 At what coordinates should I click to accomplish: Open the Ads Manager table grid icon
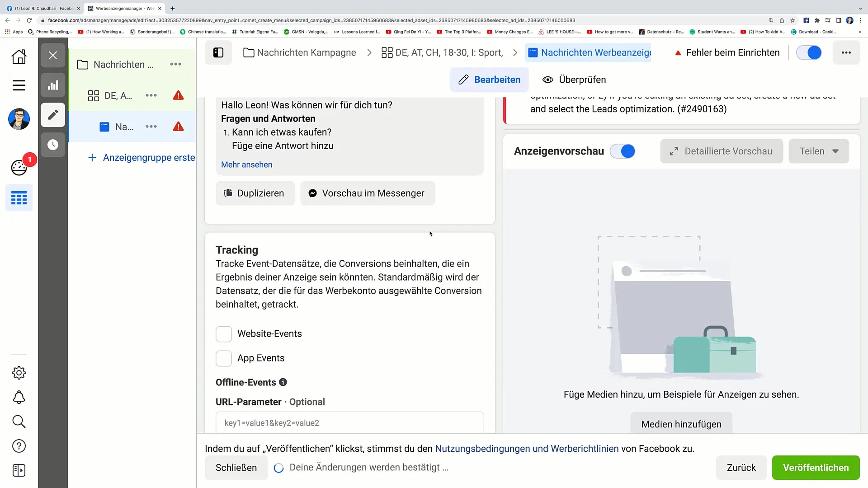pos(19,198)
